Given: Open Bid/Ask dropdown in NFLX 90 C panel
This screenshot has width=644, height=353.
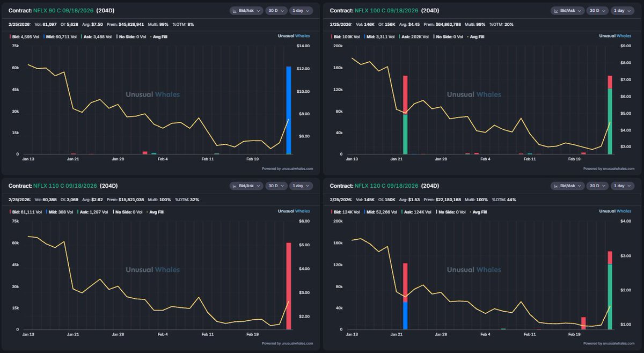Looking at the screenshot, I should click(x=247, y=10).
